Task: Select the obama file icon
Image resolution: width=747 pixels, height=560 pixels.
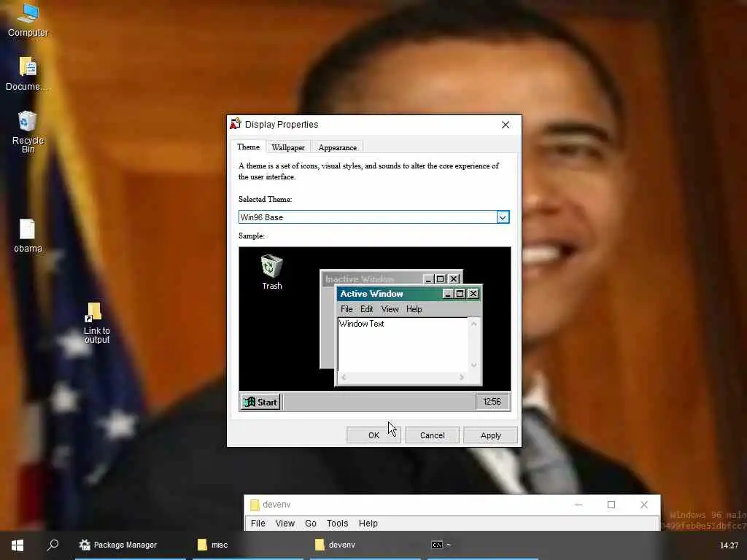Action: (28, 236)
